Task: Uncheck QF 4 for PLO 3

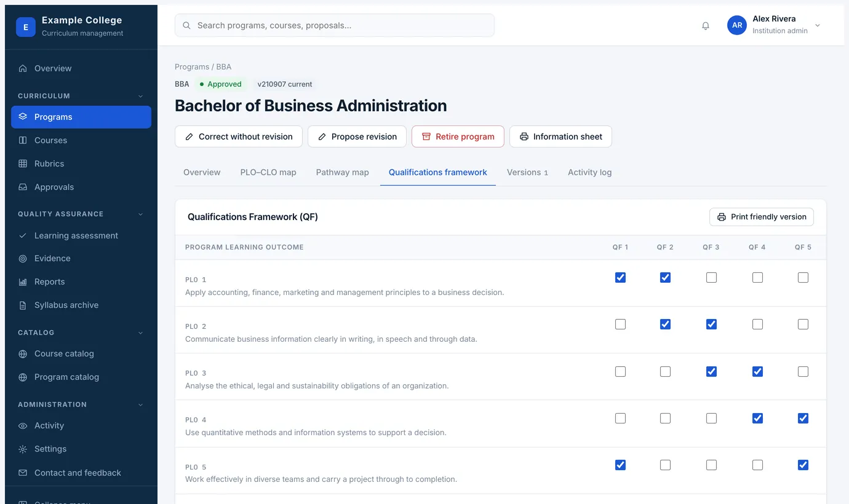Action: point(757,371)
